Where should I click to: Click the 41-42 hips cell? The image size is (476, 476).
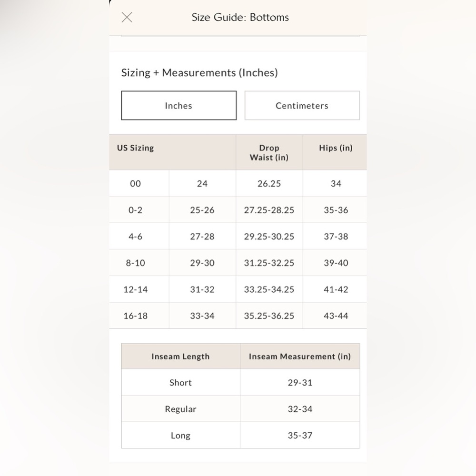335,289
